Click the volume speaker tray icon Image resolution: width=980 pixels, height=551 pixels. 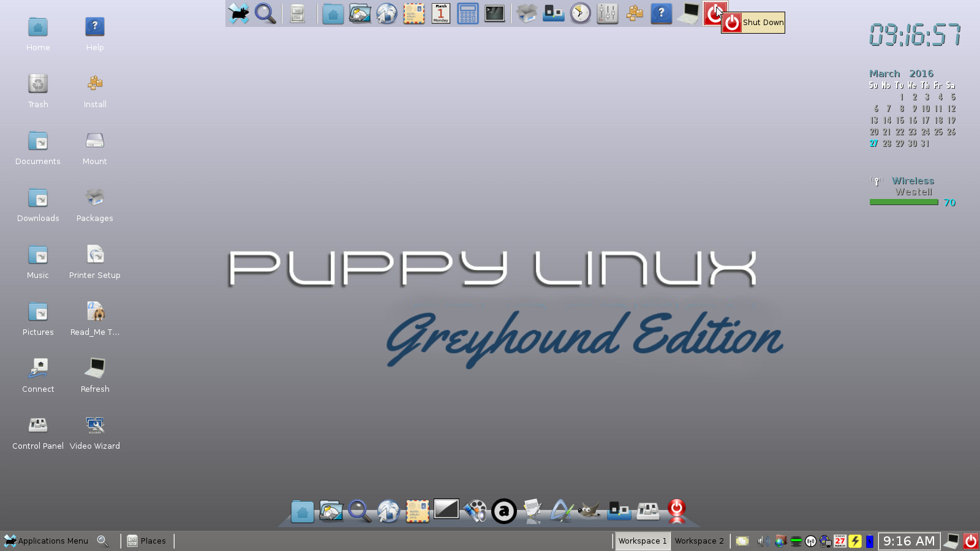(763, 541)
